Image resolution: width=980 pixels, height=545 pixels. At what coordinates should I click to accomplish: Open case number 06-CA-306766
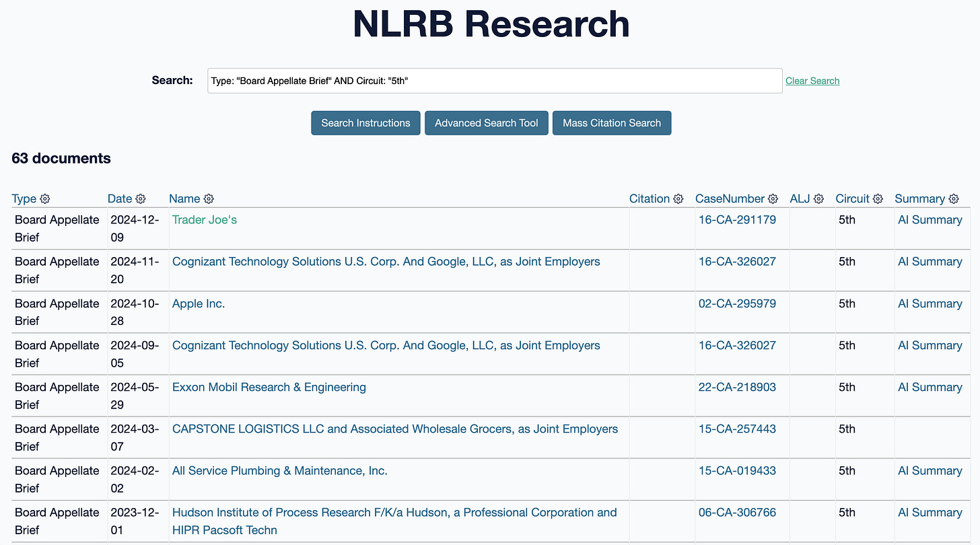737,512
